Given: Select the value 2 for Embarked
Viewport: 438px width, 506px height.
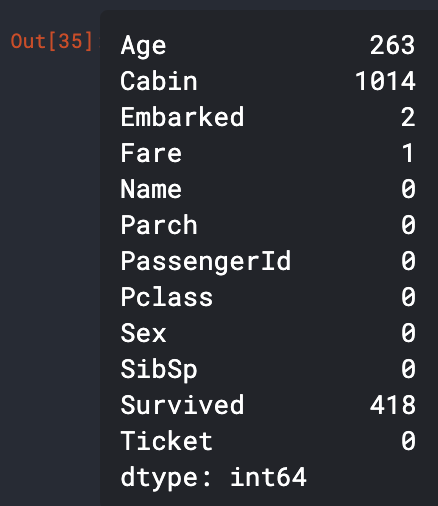Looking at the screenshot, I should (408, 117).
